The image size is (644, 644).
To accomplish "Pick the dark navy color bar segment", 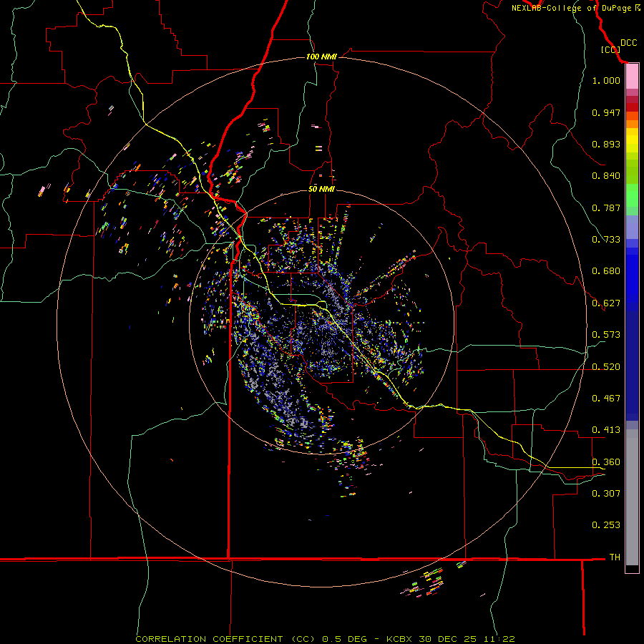I will point(632,366).
